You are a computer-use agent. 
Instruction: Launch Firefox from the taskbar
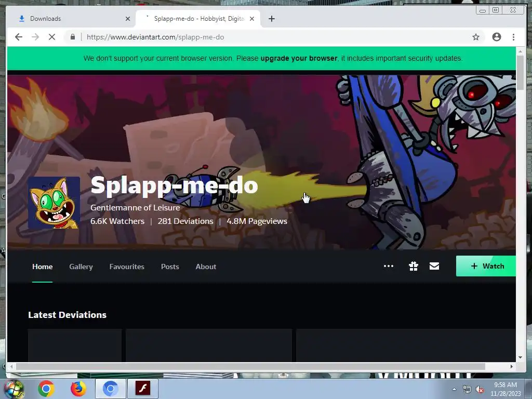(x=78, y=389)
